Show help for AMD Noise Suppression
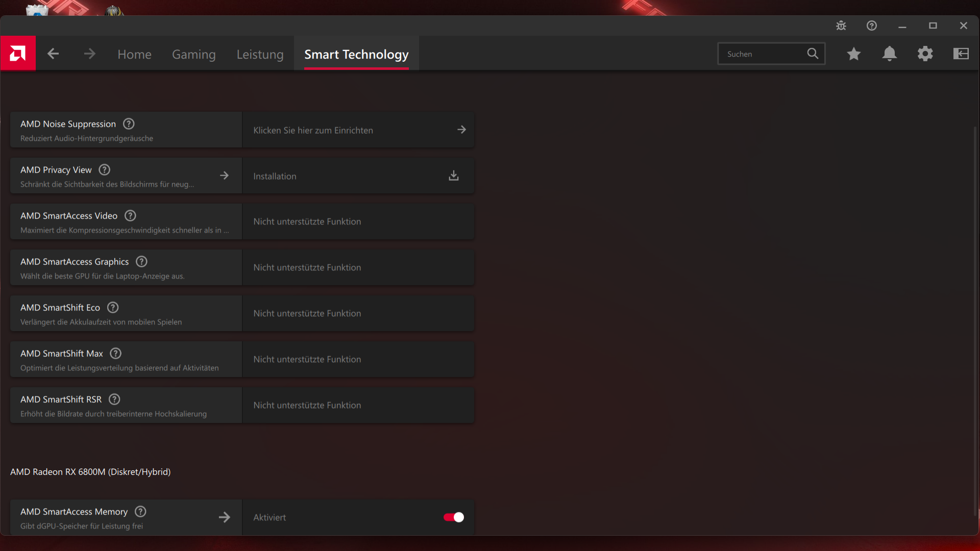The height and width of the screenshot is (551, 980). click(x=129, y=124)
